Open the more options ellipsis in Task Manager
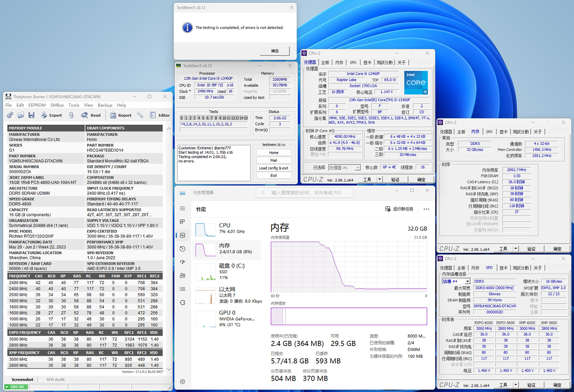 426,209
